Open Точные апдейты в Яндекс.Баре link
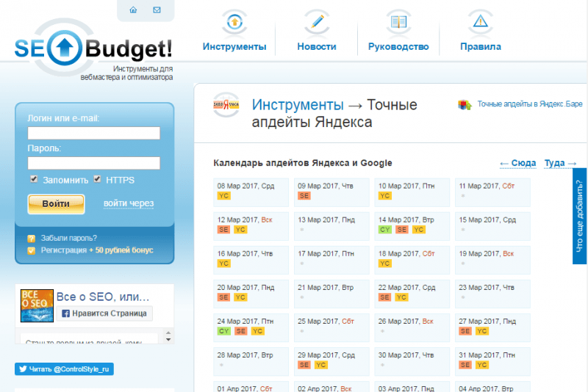Image resolution: width=588 pixels, height=392 pixels. [x=529, y=104]
